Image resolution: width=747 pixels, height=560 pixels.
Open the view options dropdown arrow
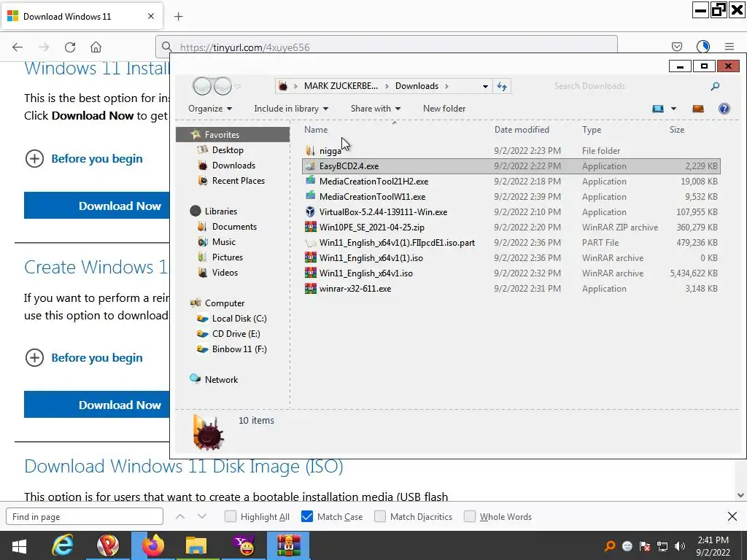pos(673,109)
